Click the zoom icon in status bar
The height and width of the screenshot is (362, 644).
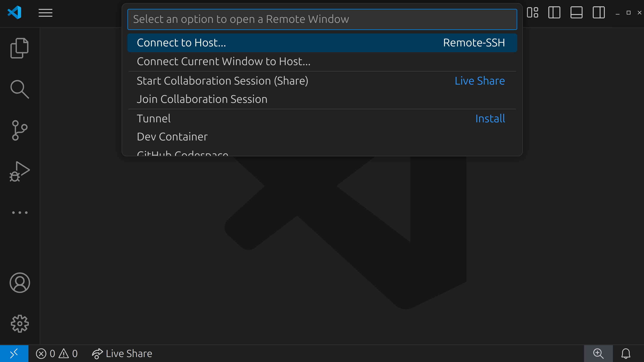(598, 354)
